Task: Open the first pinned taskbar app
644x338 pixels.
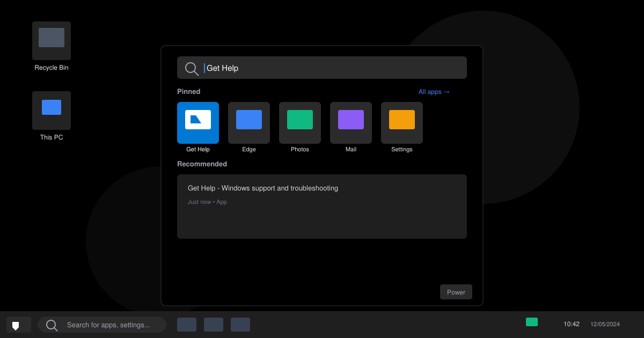Action: click(x=187, y=325)
